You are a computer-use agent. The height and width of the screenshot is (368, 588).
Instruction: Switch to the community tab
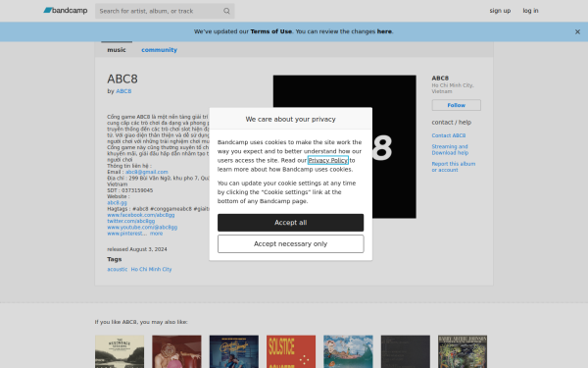159,50
